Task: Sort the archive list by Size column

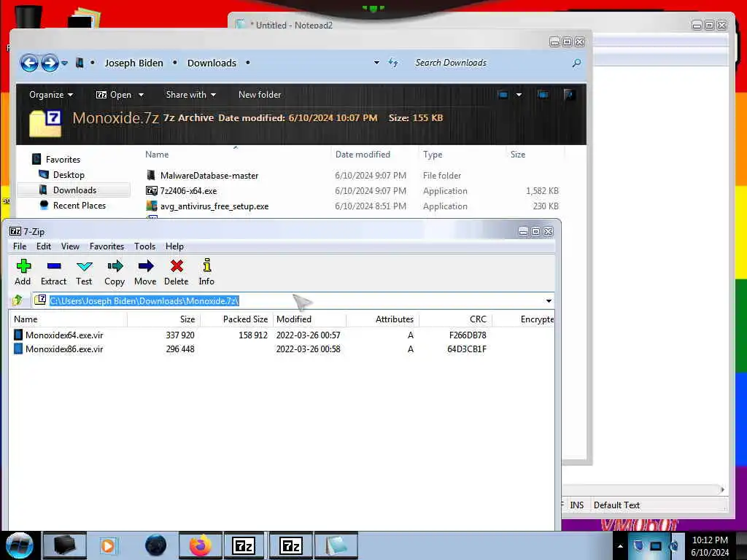Action: tap(164, 319)
